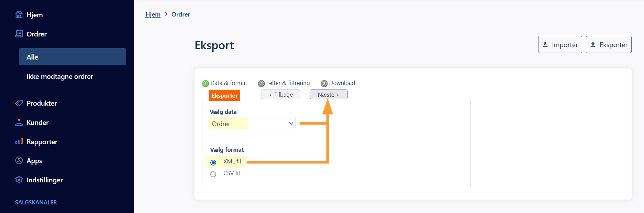
Task: Click the Apps icon in sidebar
Action: [x=19, y=160]
